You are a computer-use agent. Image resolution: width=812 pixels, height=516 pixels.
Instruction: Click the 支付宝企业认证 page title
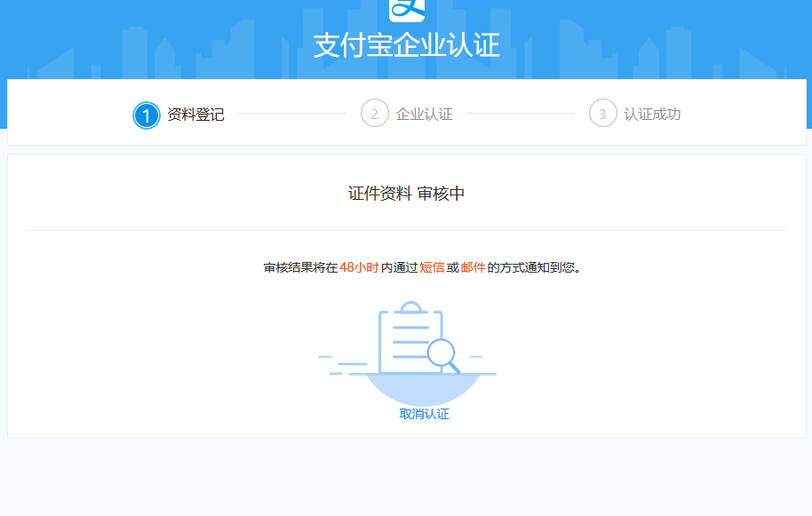(407, 45)
